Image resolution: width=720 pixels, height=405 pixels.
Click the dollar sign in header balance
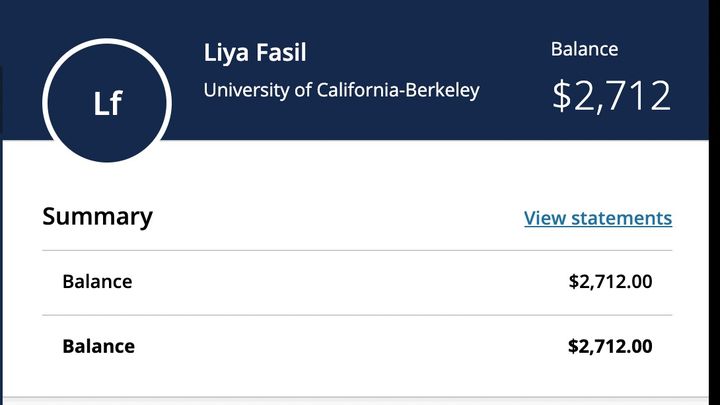563,96
